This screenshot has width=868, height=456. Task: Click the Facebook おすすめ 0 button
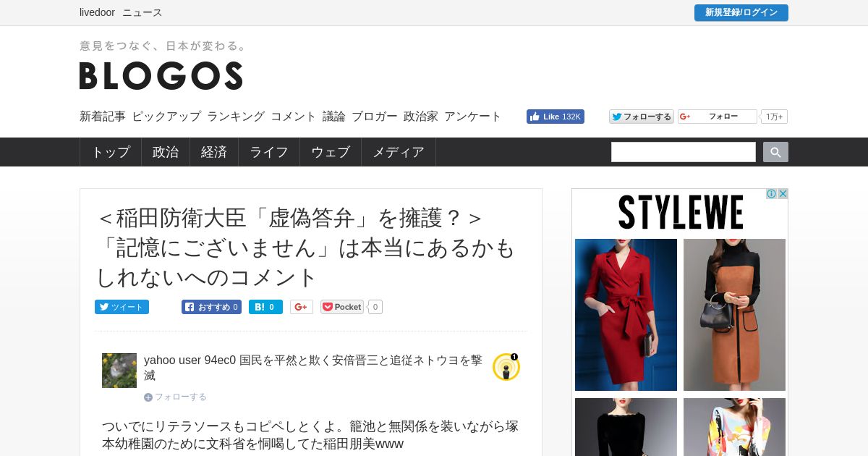click(x=211, y=307)
